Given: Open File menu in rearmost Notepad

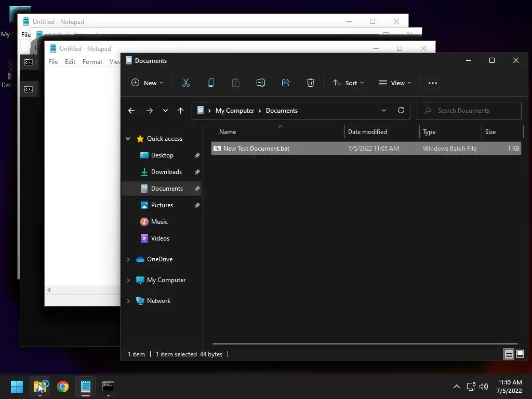Looking at the screenshot, I should [x=26, y=35].
